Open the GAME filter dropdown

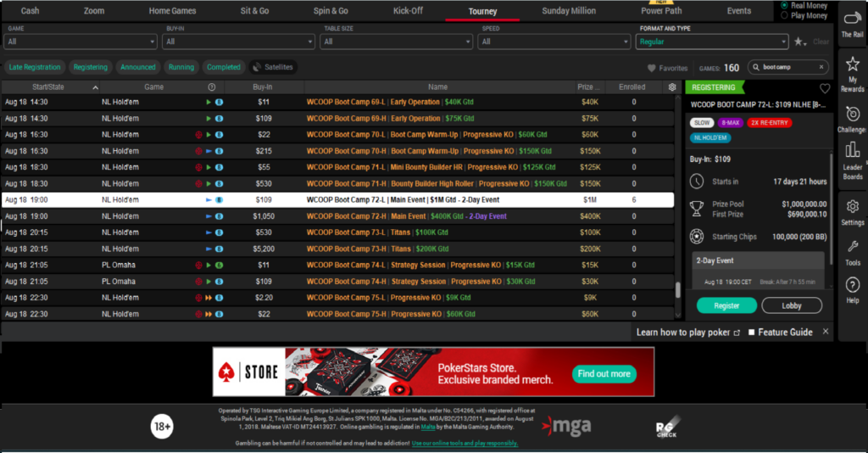81,42
